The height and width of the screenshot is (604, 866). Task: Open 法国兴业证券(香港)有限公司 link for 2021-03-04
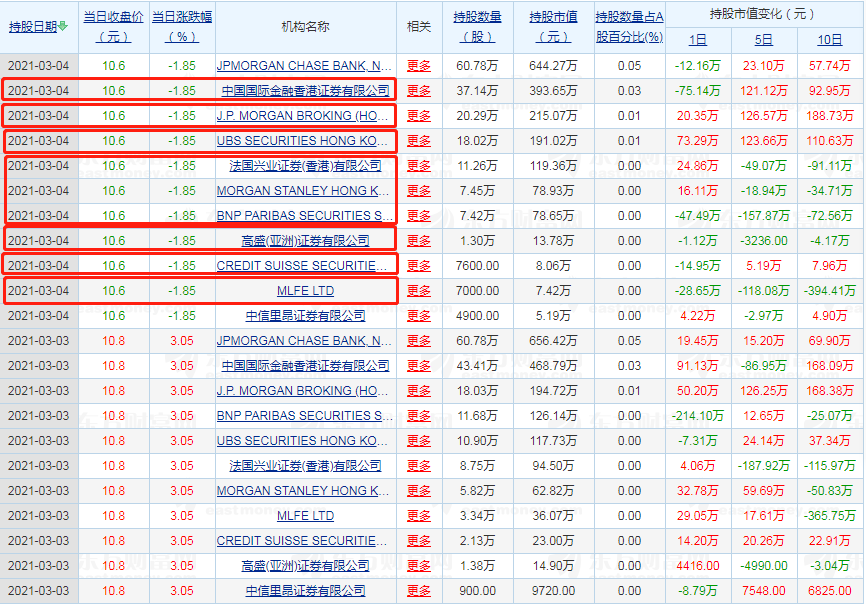305,166
